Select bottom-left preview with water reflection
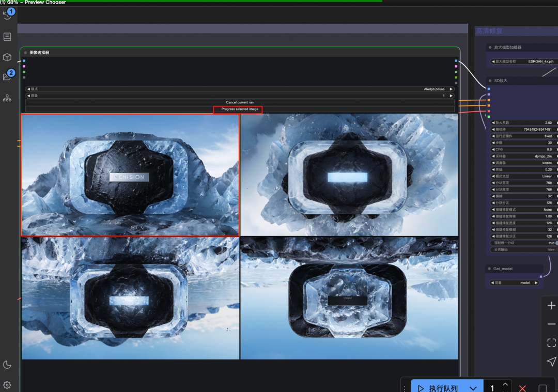 point(130,298)
